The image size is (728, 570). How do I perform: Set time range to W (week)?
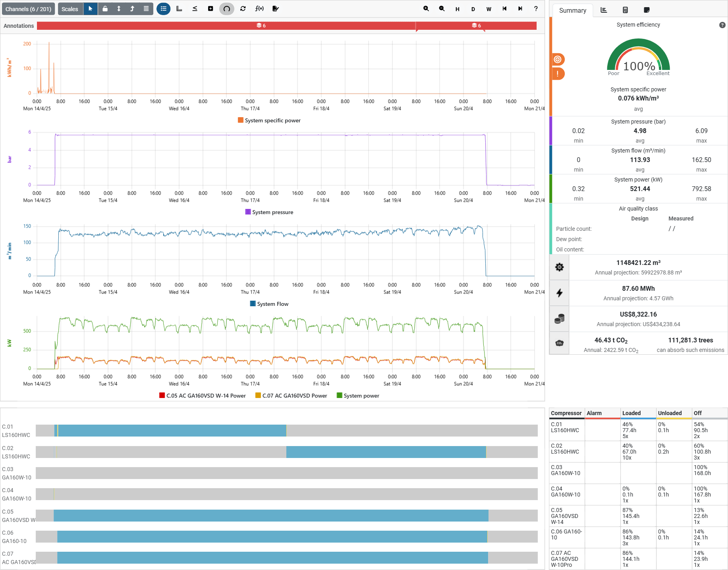489,9
